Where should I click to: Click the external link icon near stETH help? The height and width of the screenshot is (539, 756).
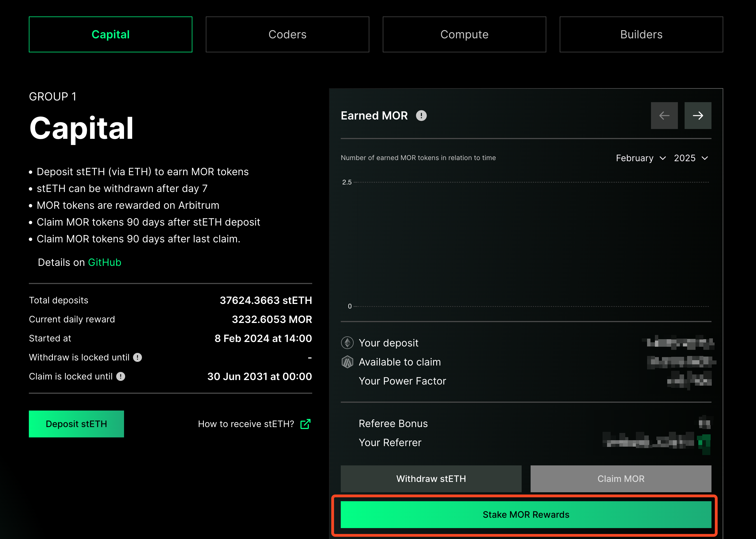pos(305,424)
